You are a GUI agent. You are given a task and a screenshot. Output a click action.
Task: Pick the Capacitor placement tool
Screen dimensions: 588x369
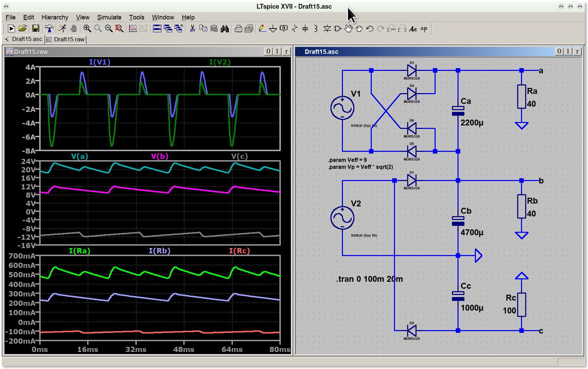[x=305, y=28]
